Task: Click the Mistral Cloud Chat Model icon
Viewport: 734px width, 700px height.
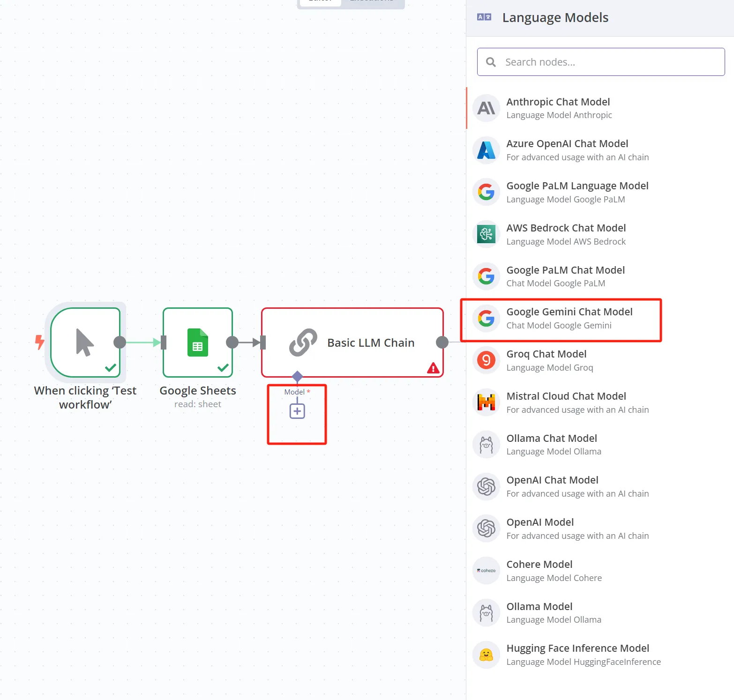Action: click(486, 402)
